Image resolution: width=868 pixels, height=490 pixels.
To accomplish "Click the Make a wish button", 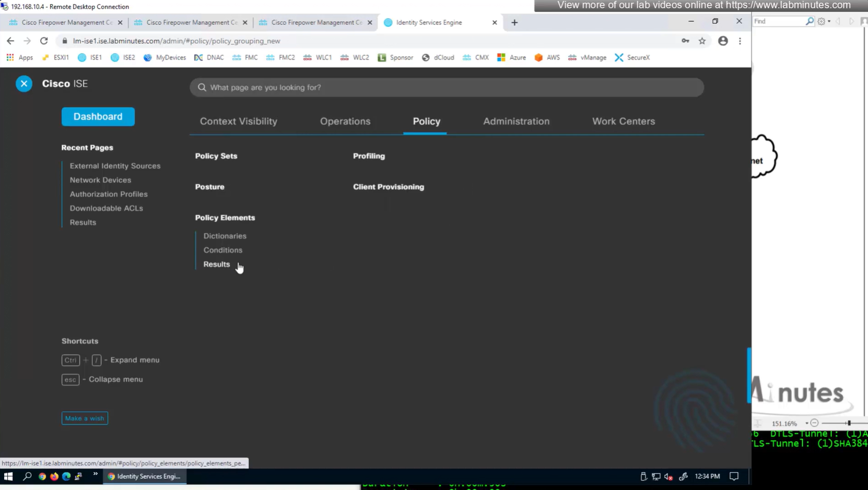I will pyautogui.click(x=85, y=418).
